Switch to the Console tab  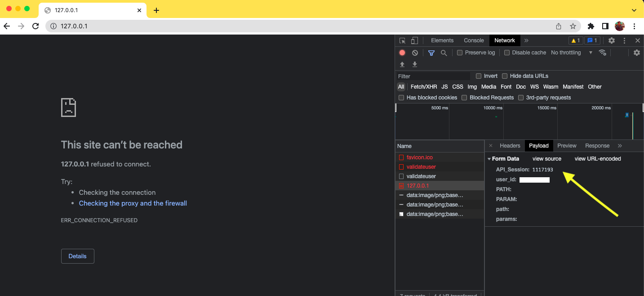click(x=474, y=40)
